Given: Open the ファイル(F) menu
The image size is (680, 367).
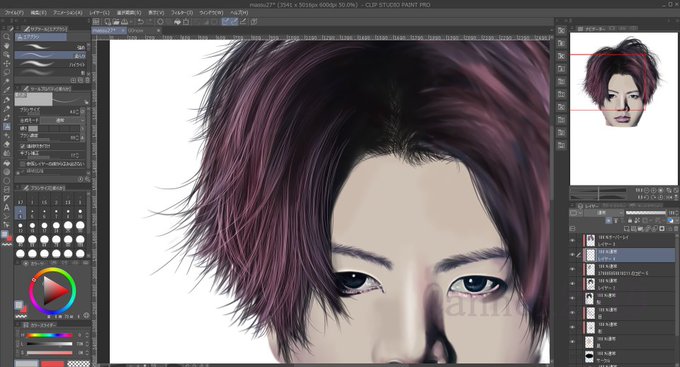Looking at the screenshot, I should point(14,13).
